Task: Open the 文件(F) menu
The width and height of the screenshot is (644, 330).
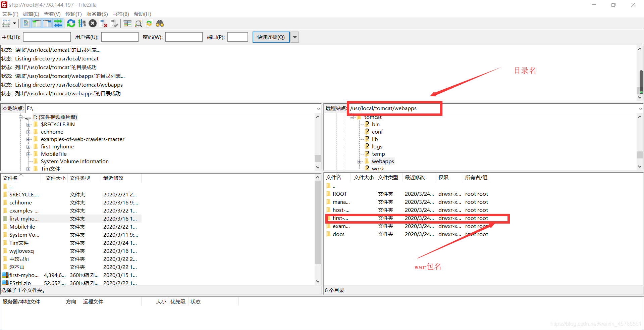Action: [10, 14]
